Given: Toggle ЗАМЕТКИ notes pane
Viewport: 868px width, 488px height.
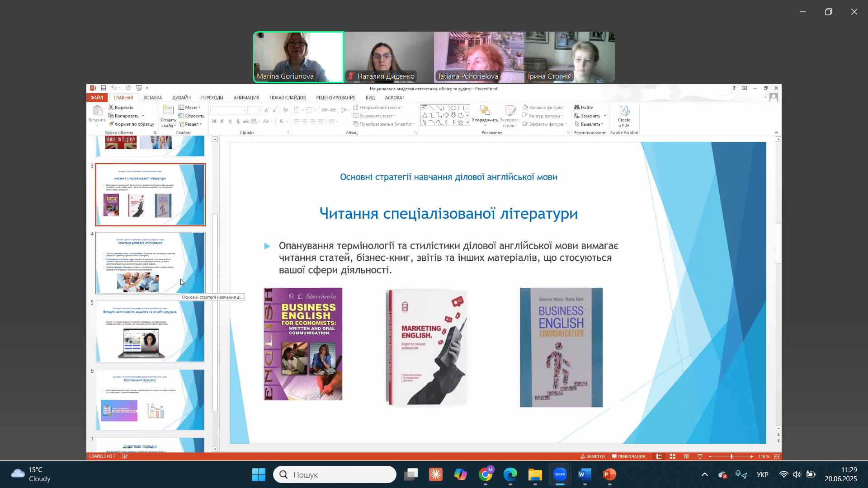Looking at the screenshot, I should pyautogui.click(x=593, y=456).
